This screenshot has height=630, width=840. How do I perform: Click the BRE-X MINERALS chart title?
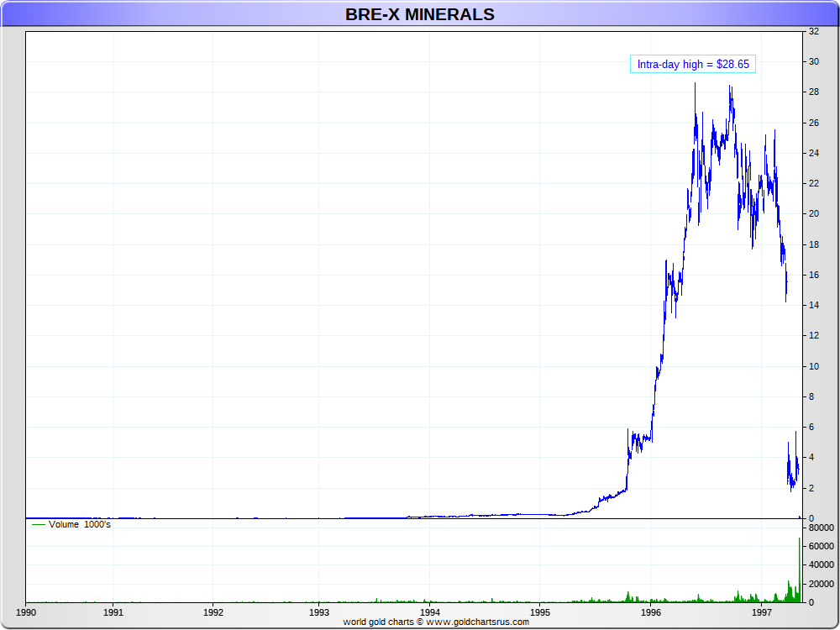419,14
